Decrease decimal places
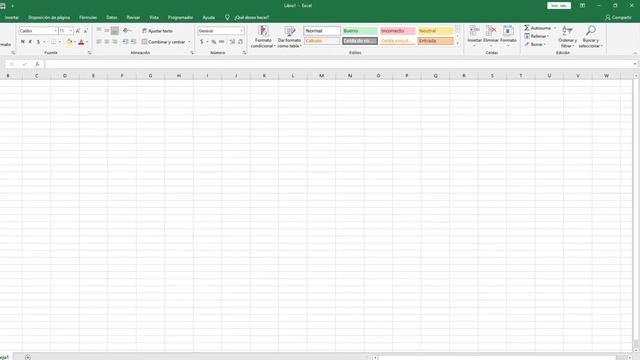 pos(240,42)
